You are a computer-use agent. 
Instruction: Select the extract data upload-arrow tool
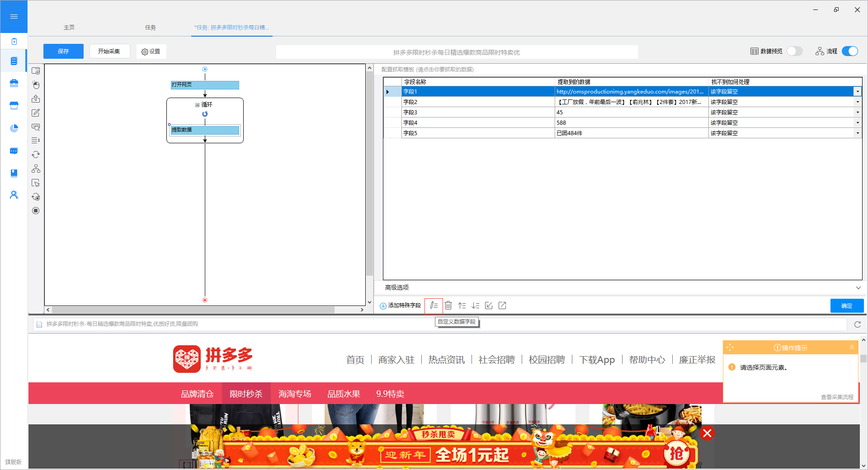pos(36,99)
